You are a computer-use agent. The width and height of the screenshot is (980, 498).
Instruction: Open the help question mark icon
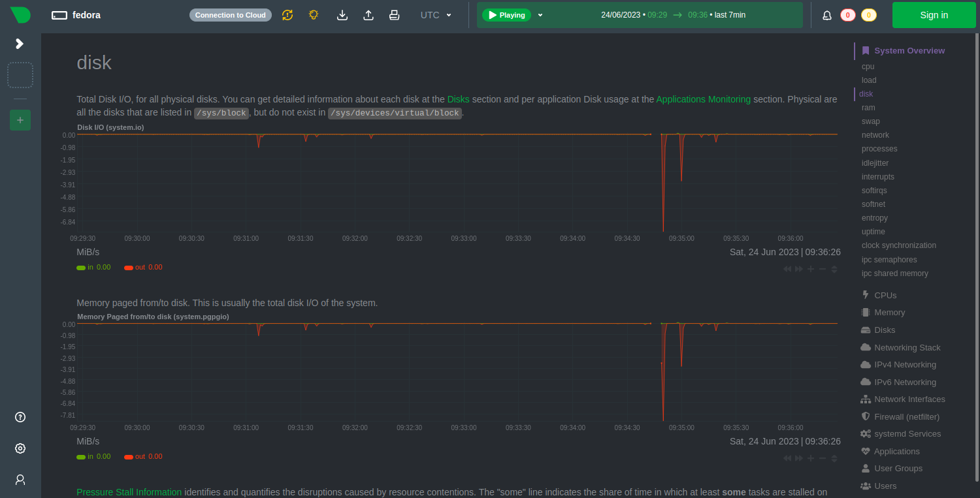point(20,417)
